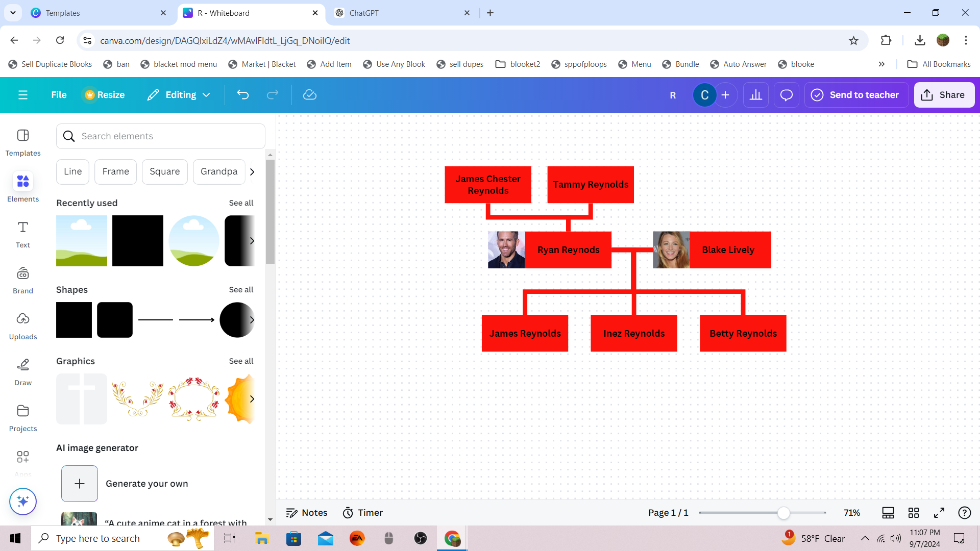Expand the Editing mode dropdown
Screen dimensions: 980x551
tap(179, 95)
